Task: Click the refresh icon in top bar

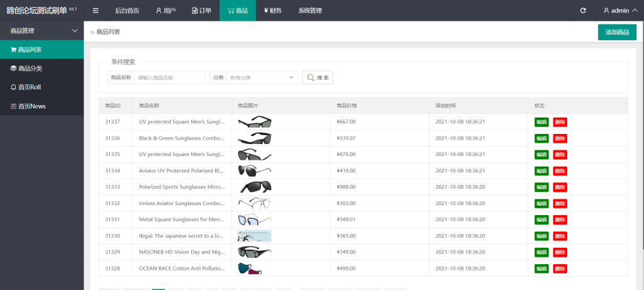Action: (x=583, y=11)
